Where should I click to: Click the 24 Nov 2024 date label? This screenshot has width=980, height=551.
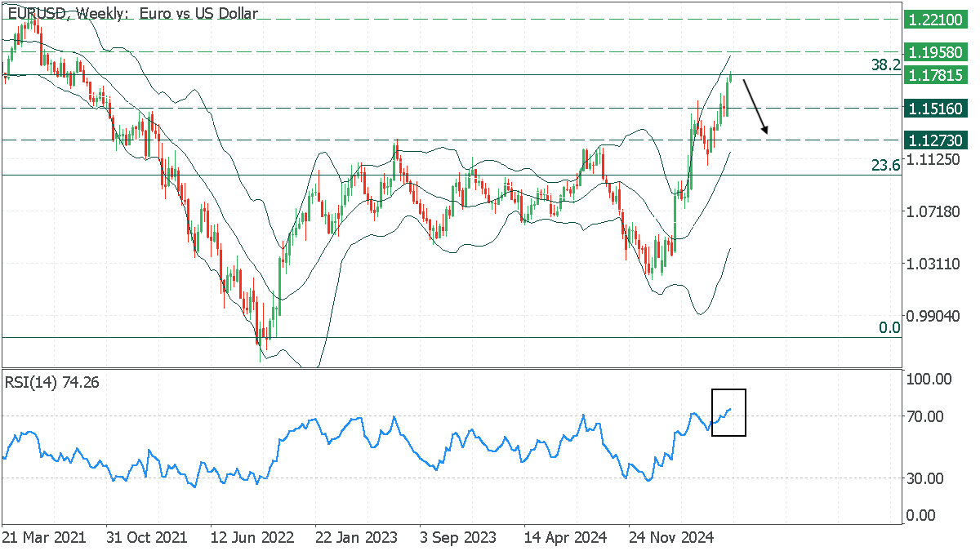670,538
